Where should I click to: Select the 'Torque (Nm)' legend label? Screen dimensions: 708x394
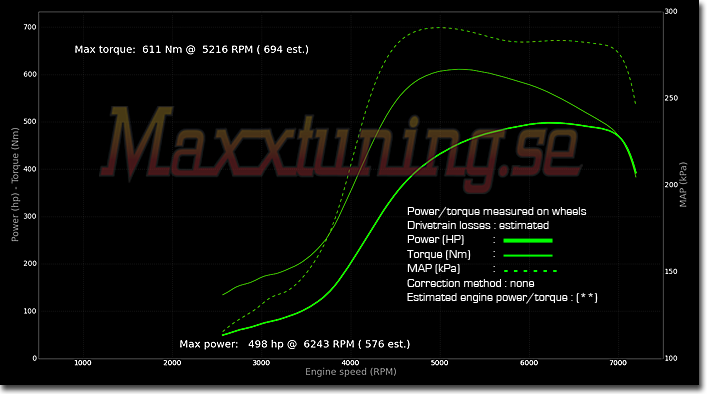pyautogui.click(x=438, y=254)
